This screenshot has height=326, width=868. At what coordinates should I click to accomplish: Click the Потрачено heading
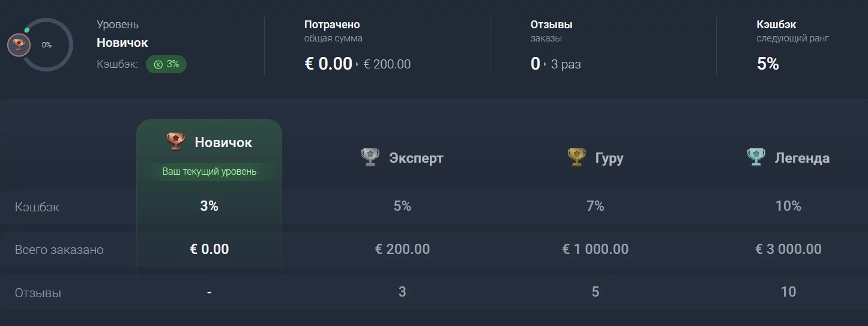[332, 25]
